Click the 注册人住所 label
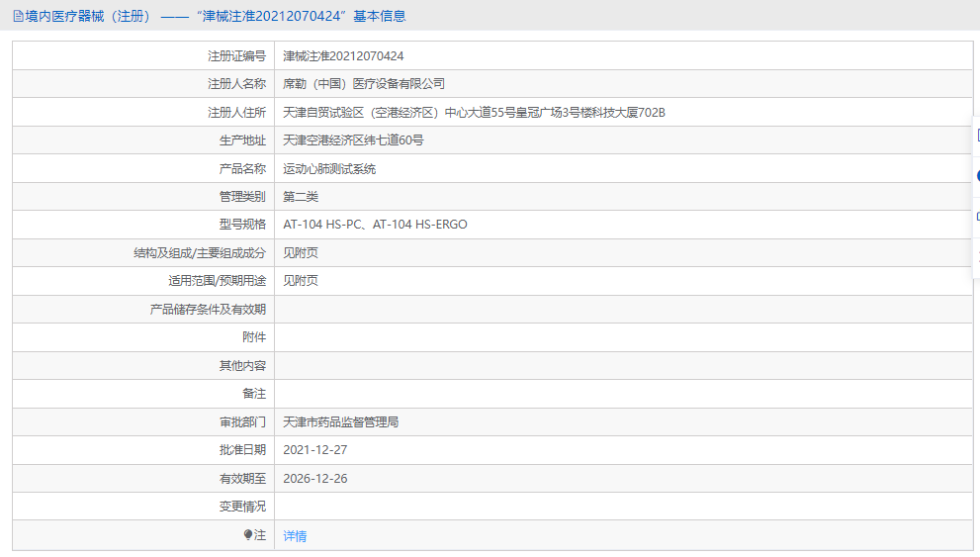Image resolution: width=980 pixels, height=557 pixels. [x=237, y=113]
